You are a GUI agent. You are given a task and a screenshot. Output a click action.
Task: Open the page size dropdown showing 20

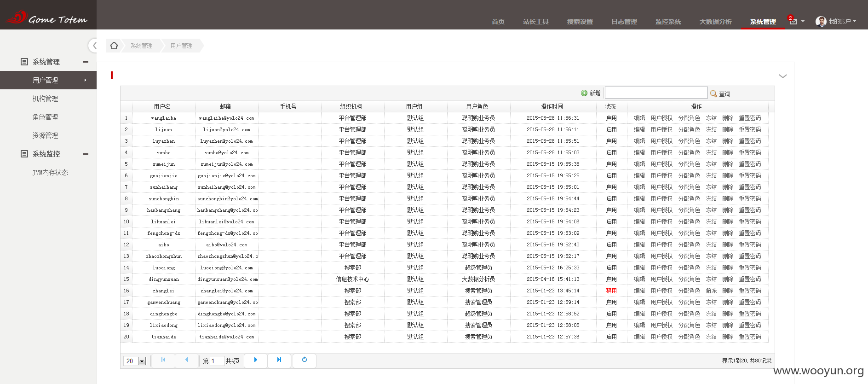[x=142, y=361]
